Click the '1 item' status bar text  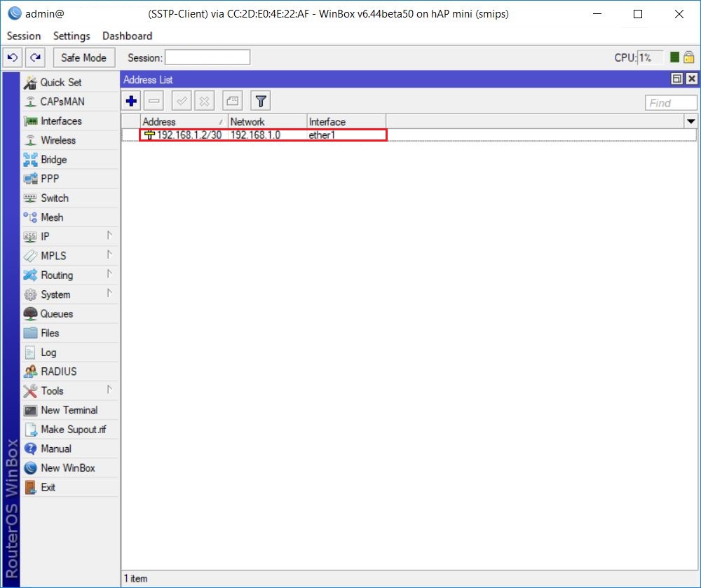tap(135, 579)
